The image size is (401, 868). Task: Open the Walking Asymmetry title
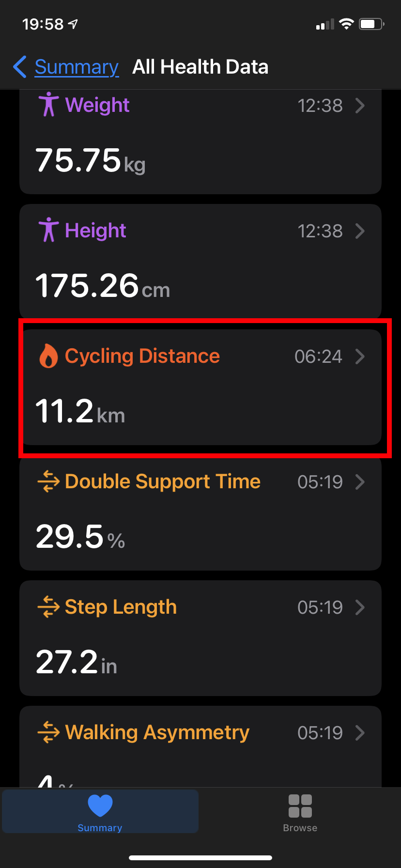pyautogui.click(x=157, y=732)
